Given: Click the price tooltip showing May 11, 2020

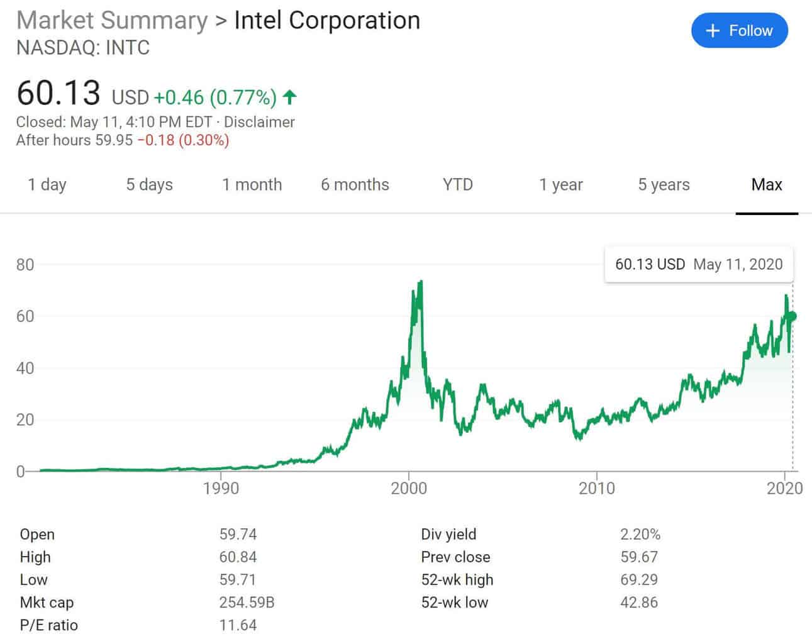Looking at the screenshot, I should point(698,264).
